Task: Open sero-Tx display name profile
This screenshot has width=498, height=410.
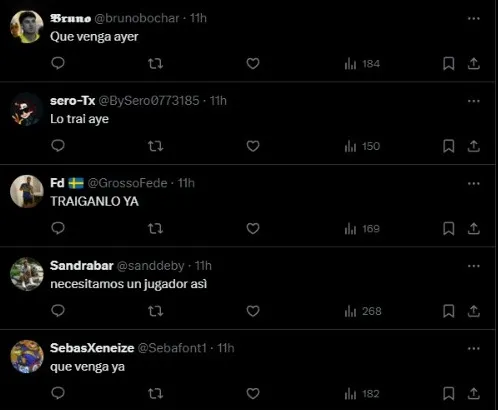Action: [x=72, y=100]
